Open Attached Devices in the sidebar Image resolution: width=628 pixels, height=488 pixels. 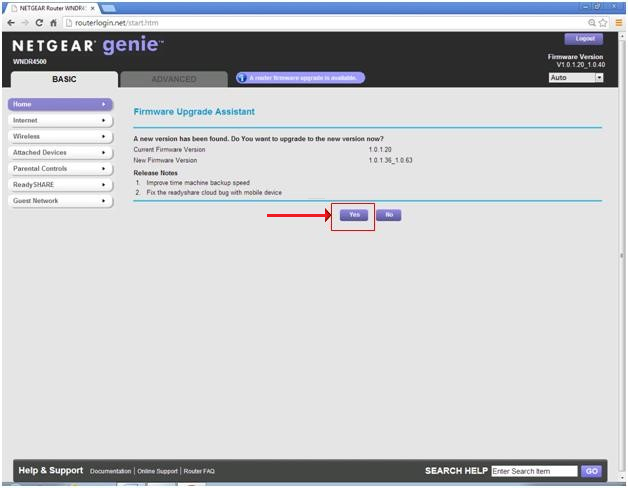[x=60, y=152]
